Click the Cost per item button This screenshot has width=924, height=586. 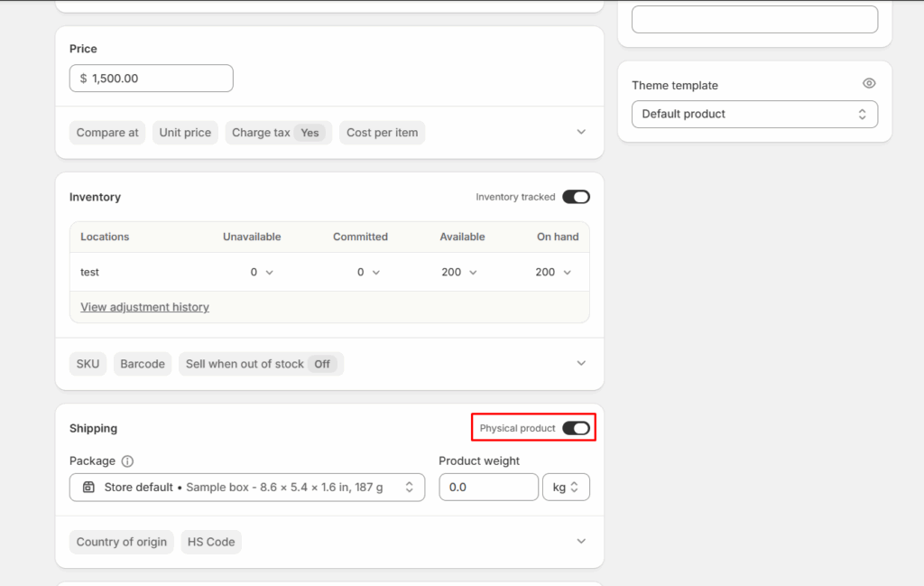pos(382,133)
